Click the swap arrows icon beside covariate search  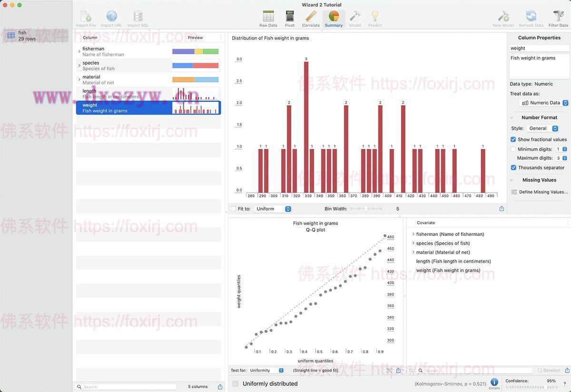411,371
